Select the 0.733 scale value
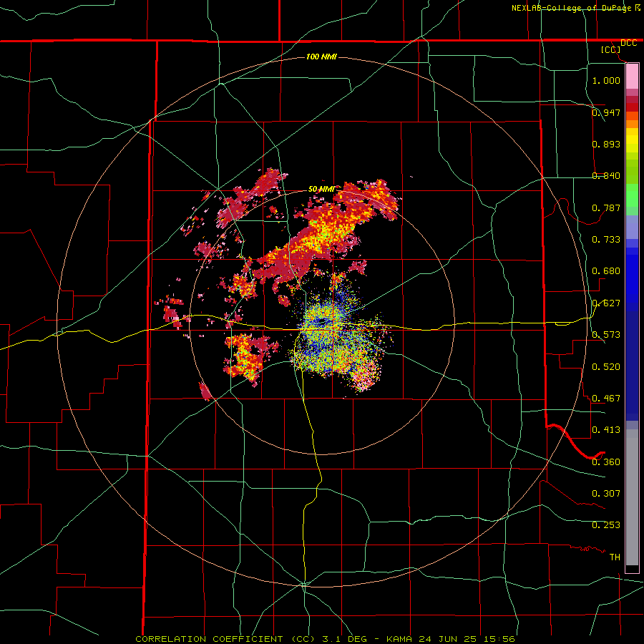 [606, 240]
